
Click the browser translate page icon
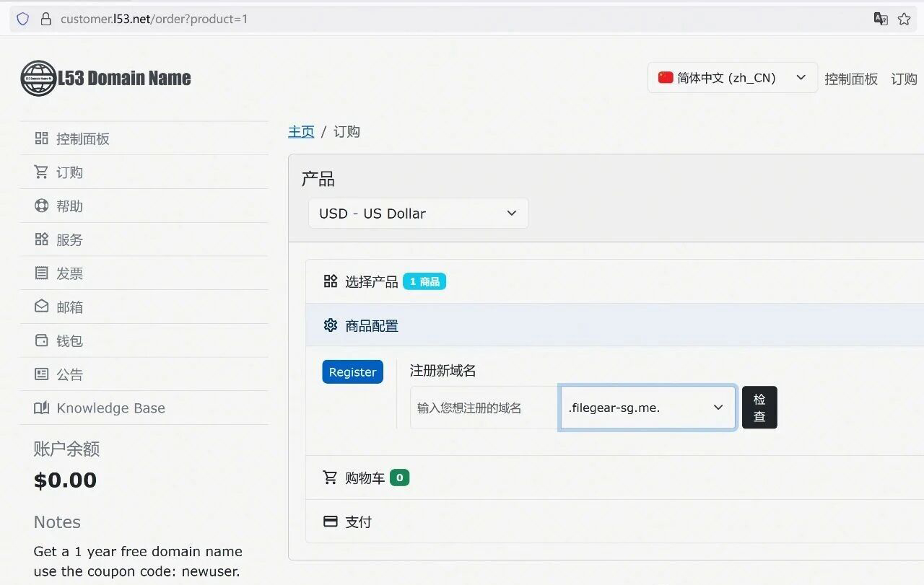(881, 19)
